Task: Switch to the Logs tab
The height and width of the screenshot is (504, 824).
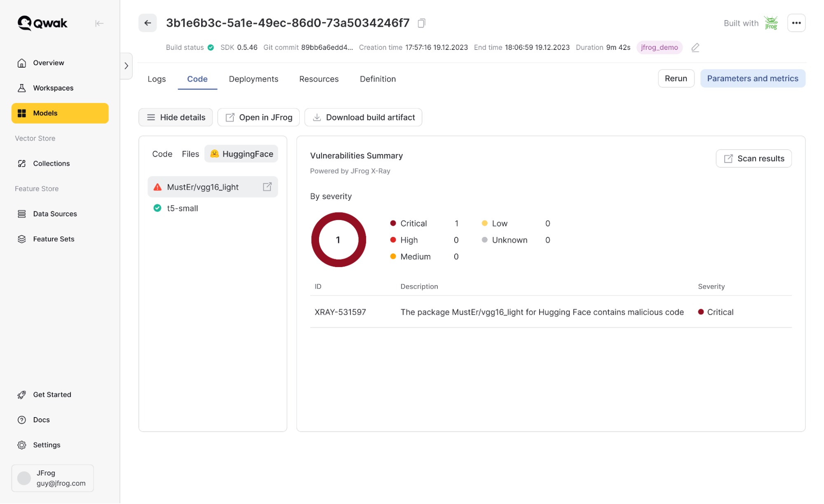Action: (157, 79)
